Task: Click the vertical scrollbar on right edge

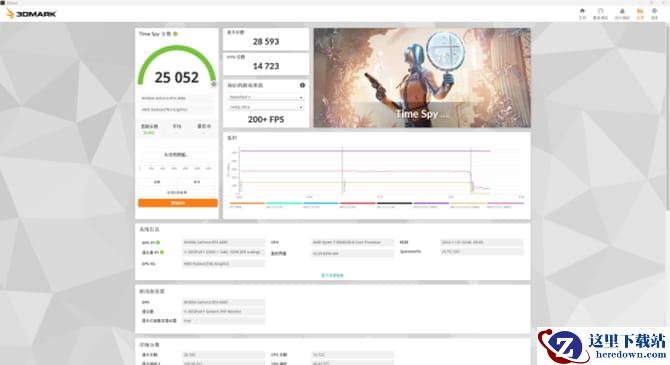Action: point(667,116)
